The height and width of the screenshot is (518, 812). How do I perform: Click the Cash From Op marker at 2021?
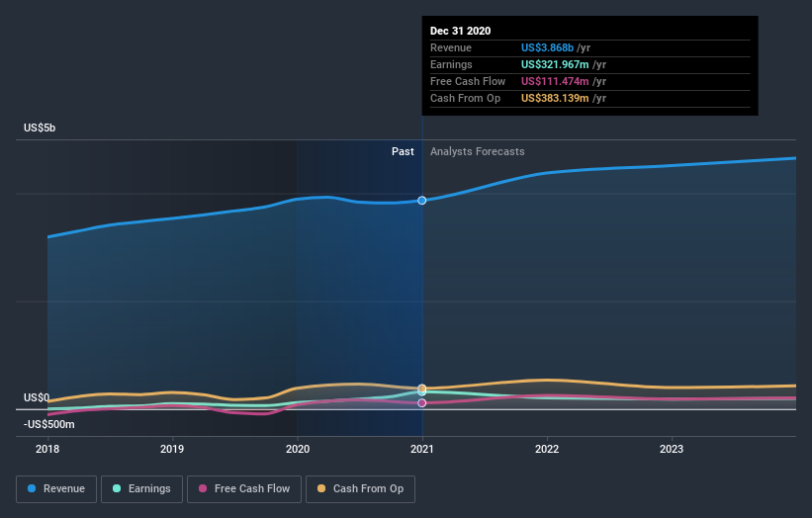click(422, 388)
